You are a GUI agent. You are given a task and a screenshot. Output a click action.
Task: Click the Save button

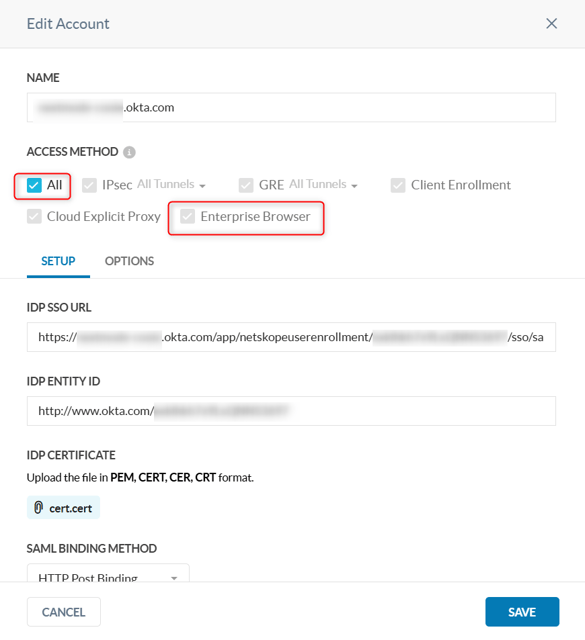(522, 612)
